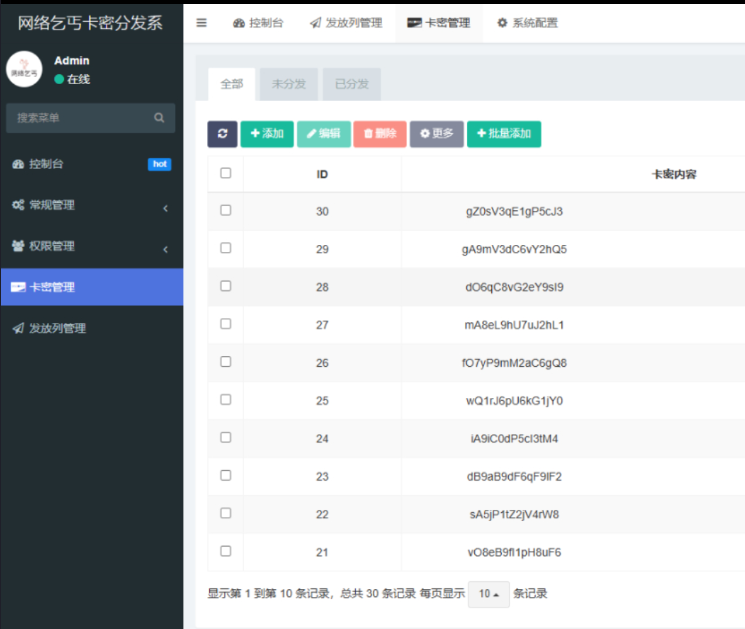Click the 发放列管理 paper plane sidebar icon
745x629 pixels.
pos(18,328)
